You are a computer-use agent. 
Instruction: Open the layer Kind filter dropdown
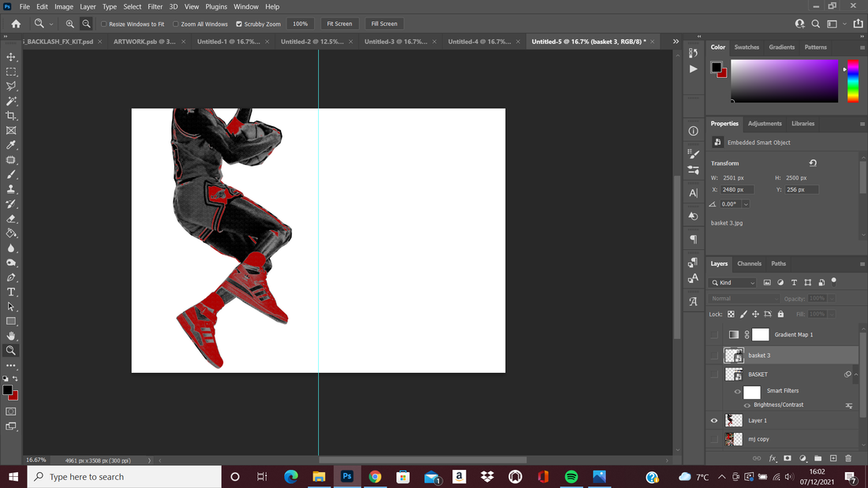tap(733, 283)
